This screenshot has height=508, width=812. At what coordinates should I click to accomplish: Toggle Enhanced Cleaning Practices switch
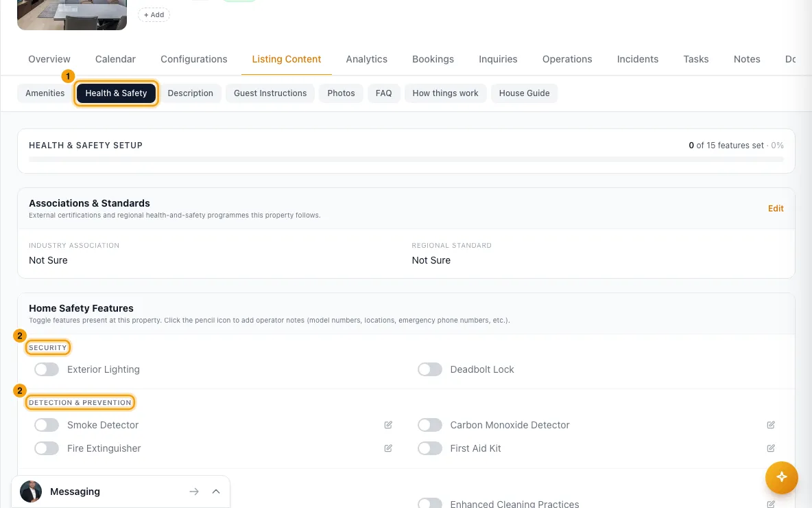[430, 503]
